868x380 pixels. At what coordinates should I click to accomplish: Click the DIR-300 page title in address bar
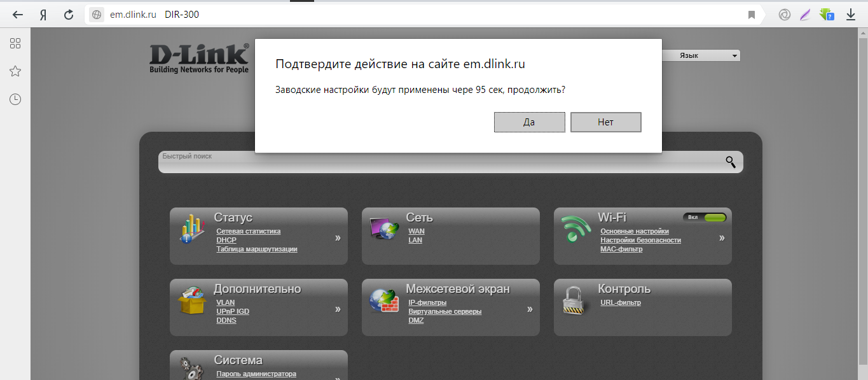coord(182,15)
